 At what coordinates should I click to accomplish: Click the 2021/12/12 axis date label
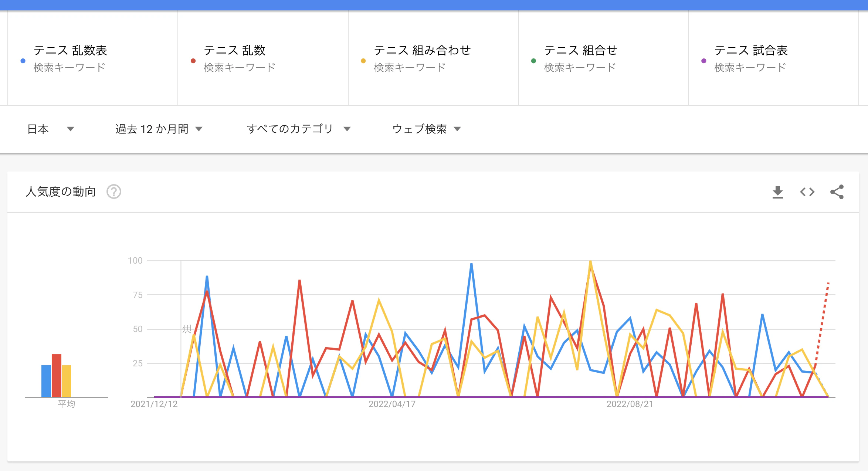click(154, 404)
